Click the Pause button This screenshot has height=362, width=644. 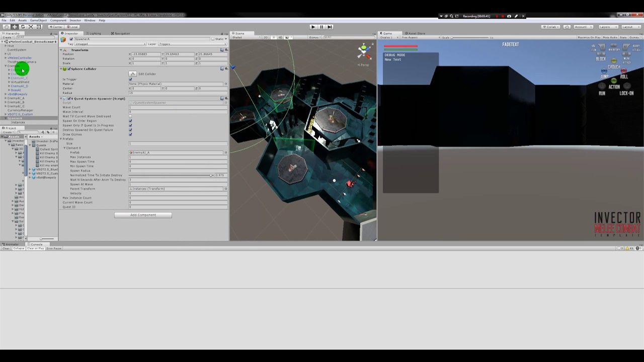point(321,27)
